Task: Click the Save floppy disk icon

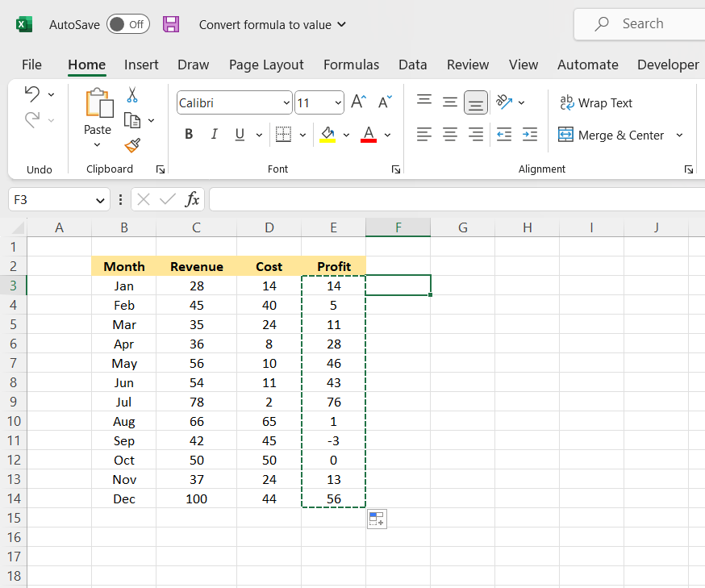Action: click(x=171, y=24)
